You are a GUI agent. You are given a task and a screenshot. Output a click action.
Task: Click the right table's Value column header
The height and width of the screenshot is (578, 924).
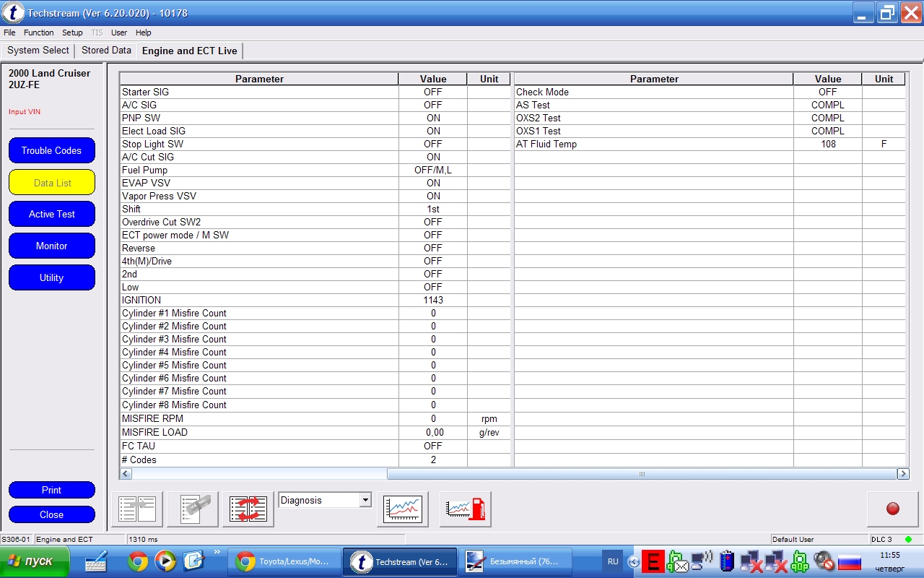[828, 79]
